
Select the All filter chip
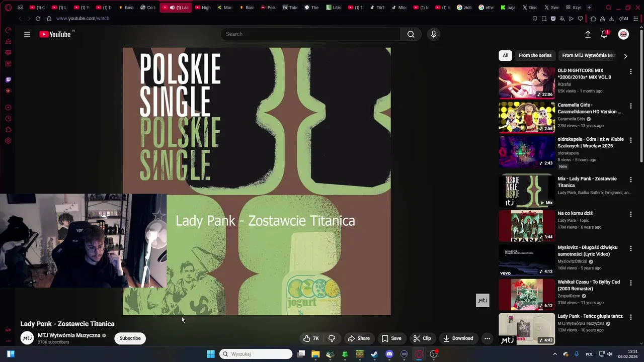pos(505,55)
